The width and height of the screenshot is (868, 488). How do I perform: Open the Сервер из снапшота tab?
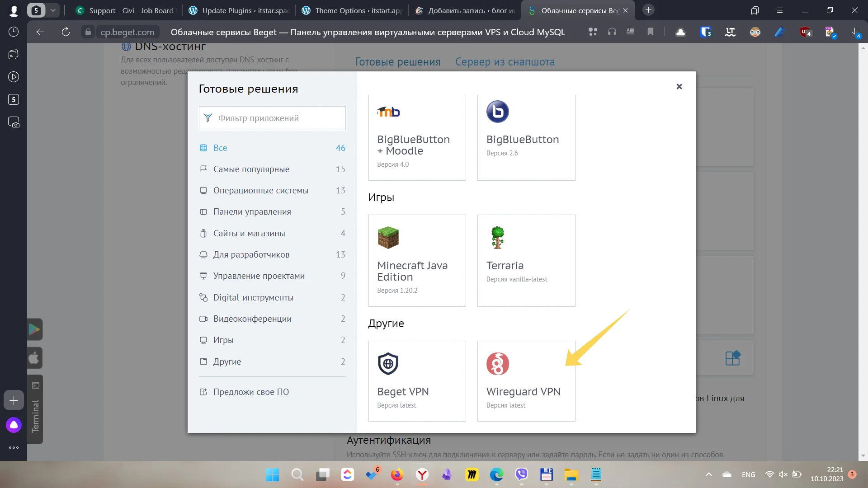pyautogui.click(x=505, y=62)
